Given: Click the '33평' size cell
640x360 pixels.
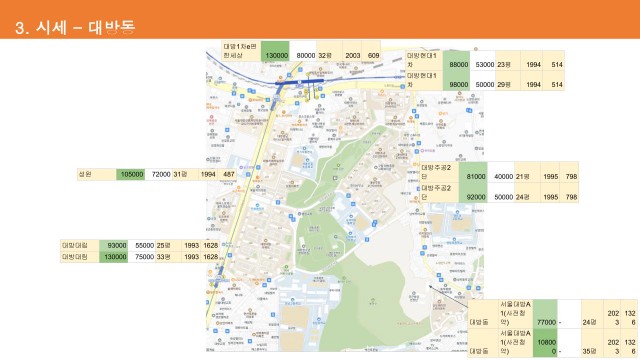Looking at the screenshot, I should [169, 257].
